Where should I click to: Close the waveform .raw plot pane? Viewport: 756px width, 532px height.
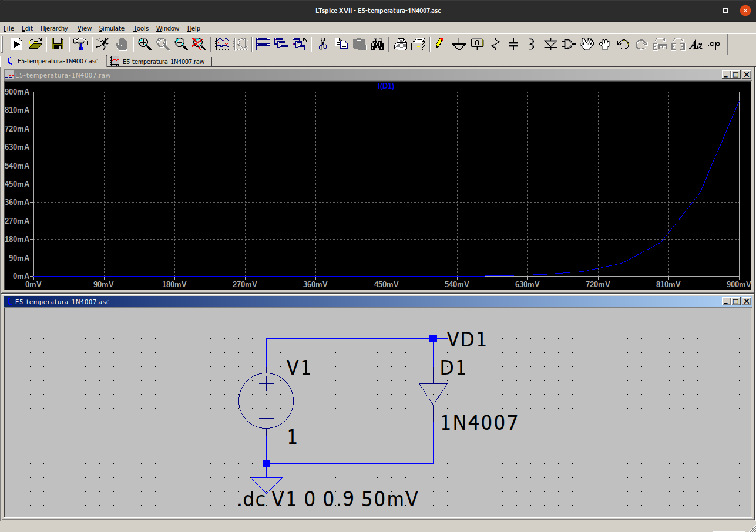[746, 75]
